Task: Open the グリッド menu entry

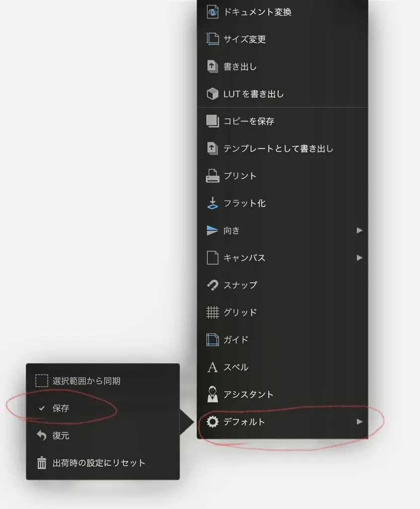Action: pos(282,312)
